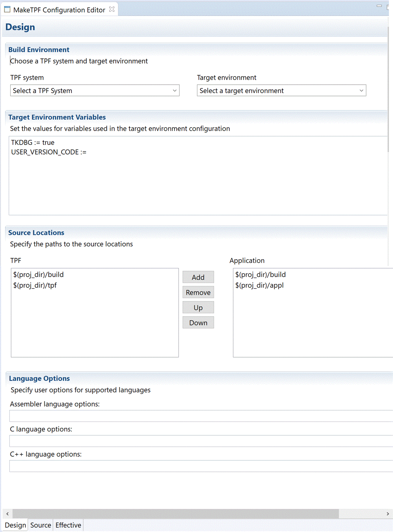Close the MakeTPF Configuration Editor tab
Viewport: 393px width, 532px height.
[x=112, y=9]
